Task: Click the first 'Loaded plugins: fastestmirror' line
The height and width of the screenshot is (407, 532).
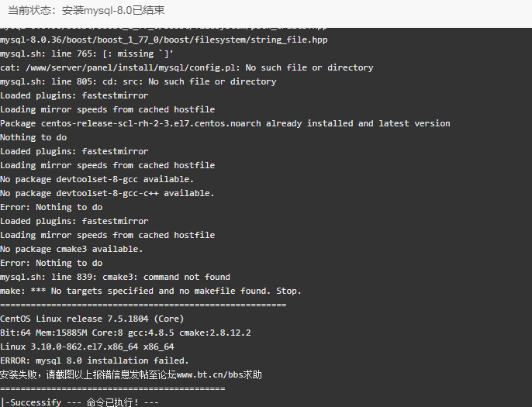Action: coord(74,95)
